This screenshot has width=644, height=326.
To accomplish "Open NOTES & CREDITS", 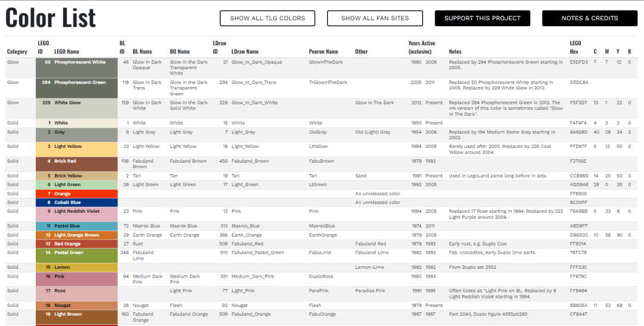I will (x=590, y=18).
